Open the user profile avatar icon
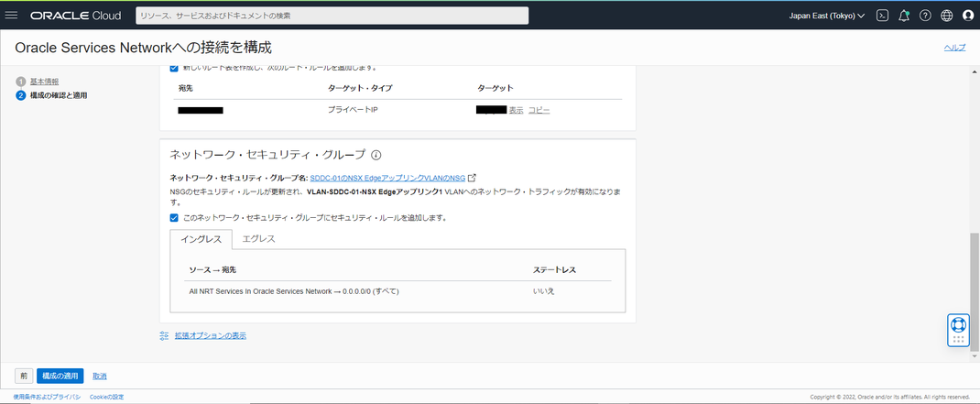This screenshot has width=980, height=404. 969,16
